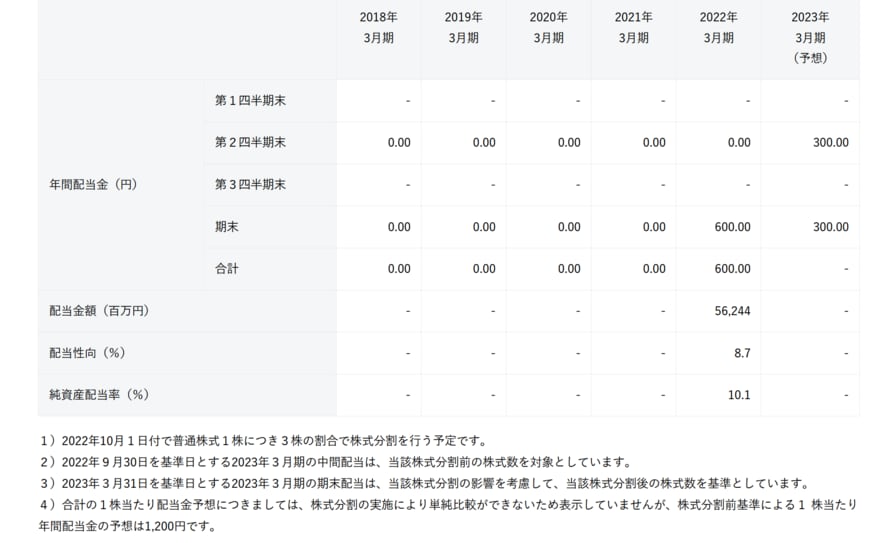Click the 2023年3月期(予想) forecast column header
Viewport: 870px width, 543px height.
pos(809,38)
